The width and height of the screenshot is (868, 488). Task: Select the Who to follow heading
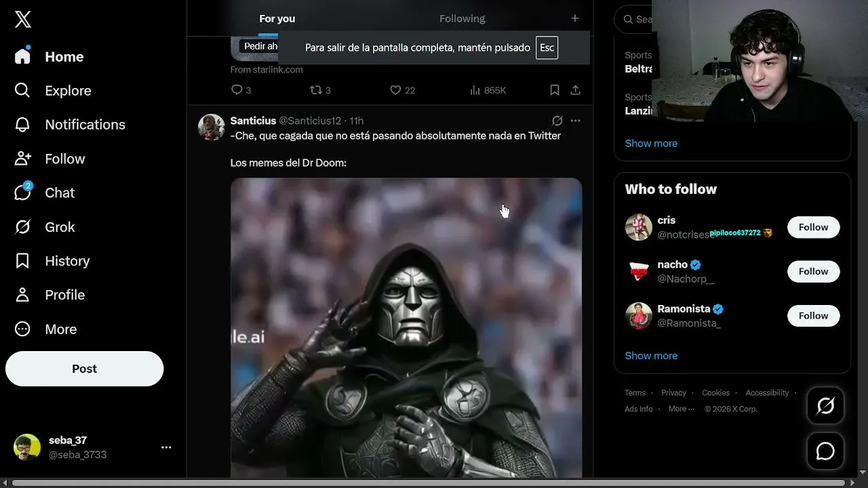coord(671,189)
